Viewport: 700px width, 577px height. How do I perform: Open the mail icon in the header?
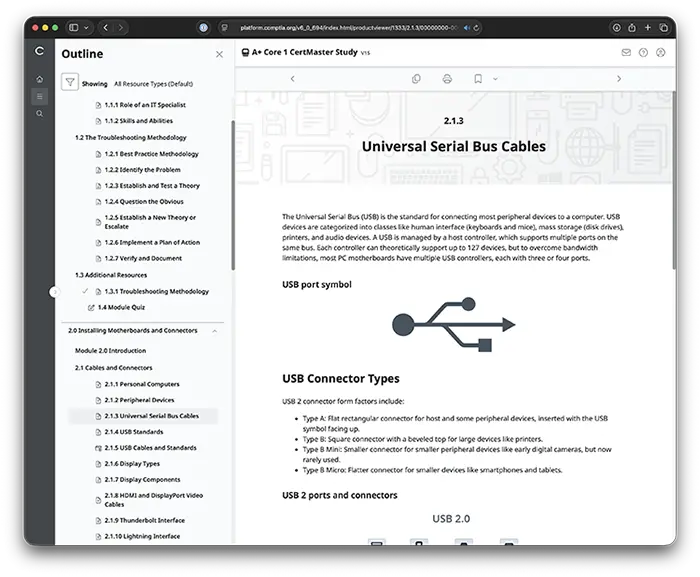[x=626, y=52]
